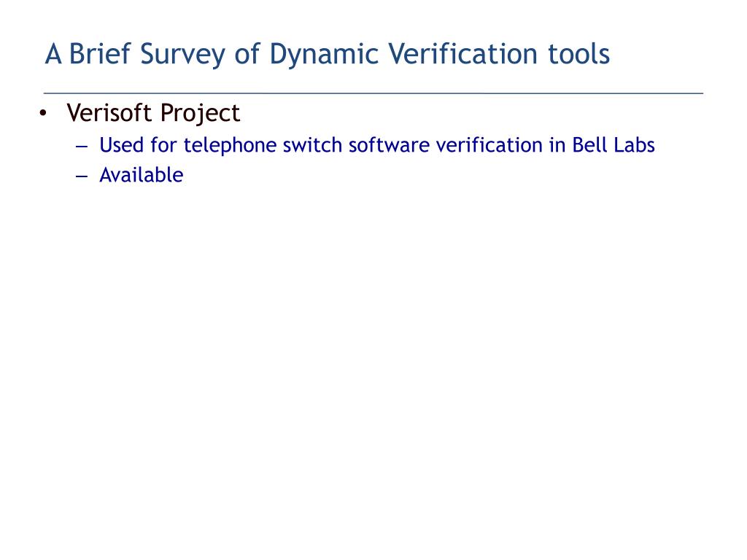747x560 pixels.
Task: Click the dash before "Used for telephone"
Action: [81, 146]
